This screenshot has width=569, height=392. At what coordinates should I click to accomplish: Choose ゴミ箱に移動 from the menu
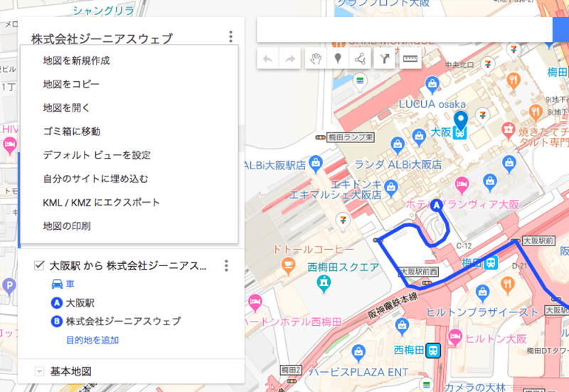point(129,132)
